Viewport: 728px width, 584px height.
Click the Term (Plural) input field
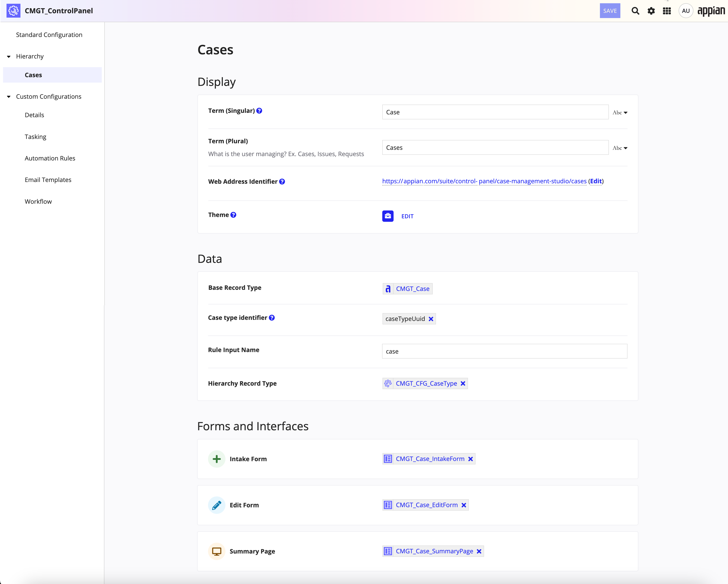(495, 147)
